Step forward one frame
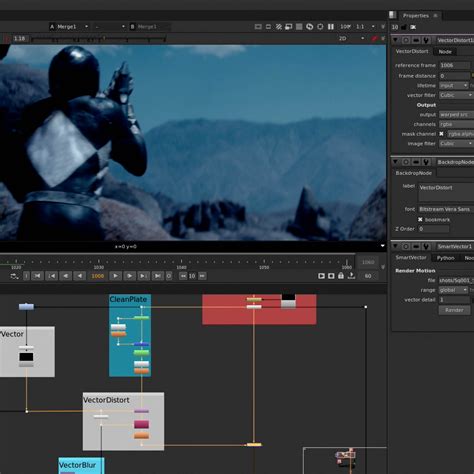The height and width of the screenshot is (474, 474). click(129, 276)
